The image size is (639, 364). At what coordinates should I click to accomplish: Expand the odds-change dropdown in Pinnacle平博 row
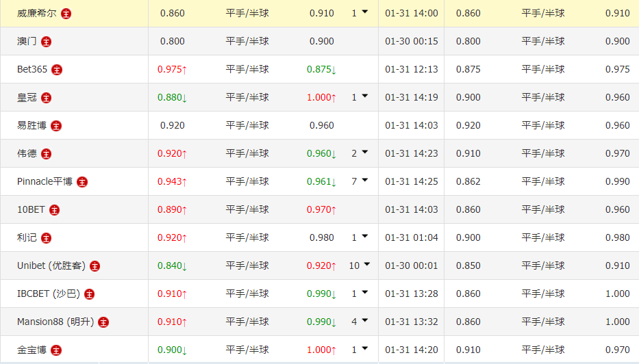pos(364,181)
